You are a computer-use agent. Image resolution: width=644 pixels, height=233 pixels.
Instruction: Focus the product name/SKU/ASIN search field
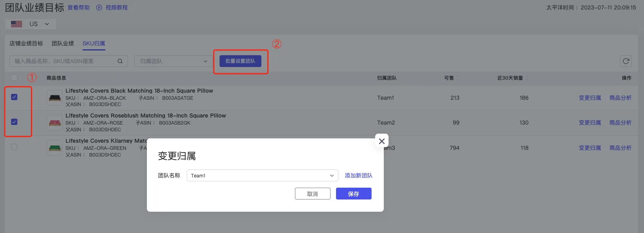coord(68,61)
